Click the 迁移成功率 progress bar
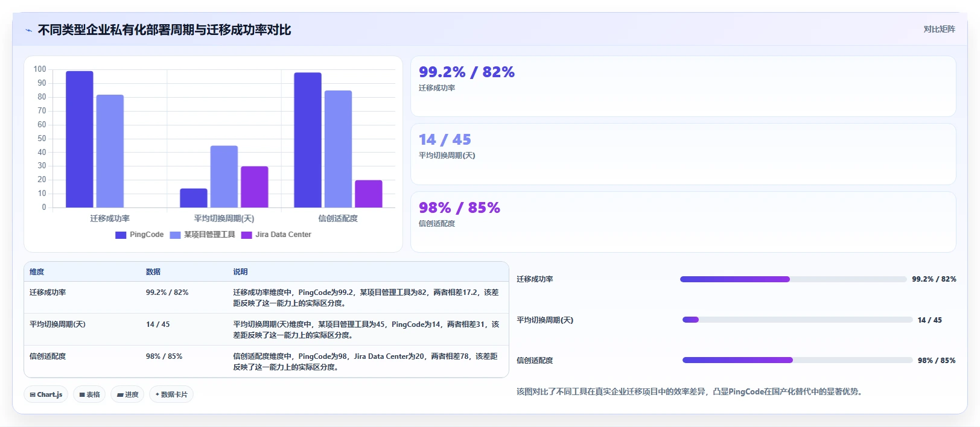980x427 pixels. pos(793,279)
